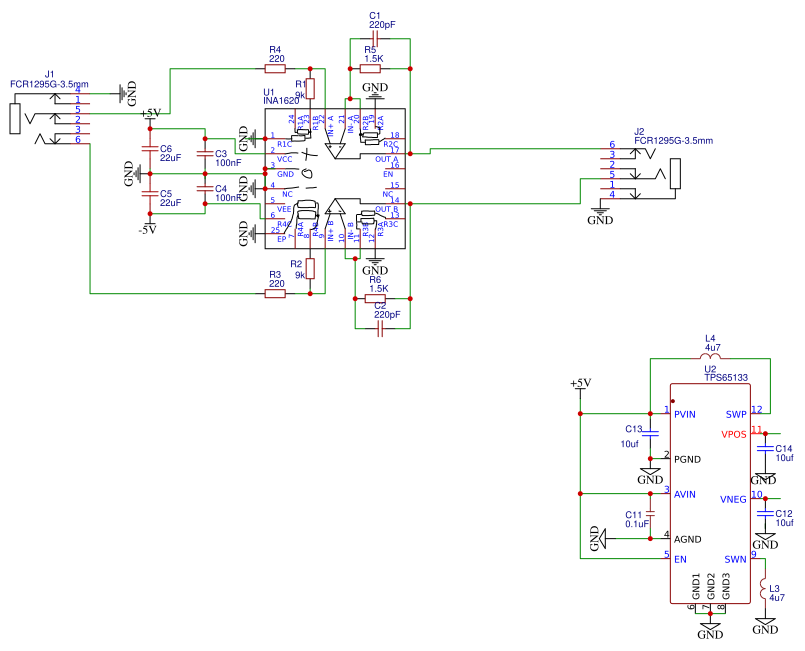This screenshot has width=805, height=651.
Task: Click the C4 100nF capacitor symbol
Action: (x=205, y=188)
